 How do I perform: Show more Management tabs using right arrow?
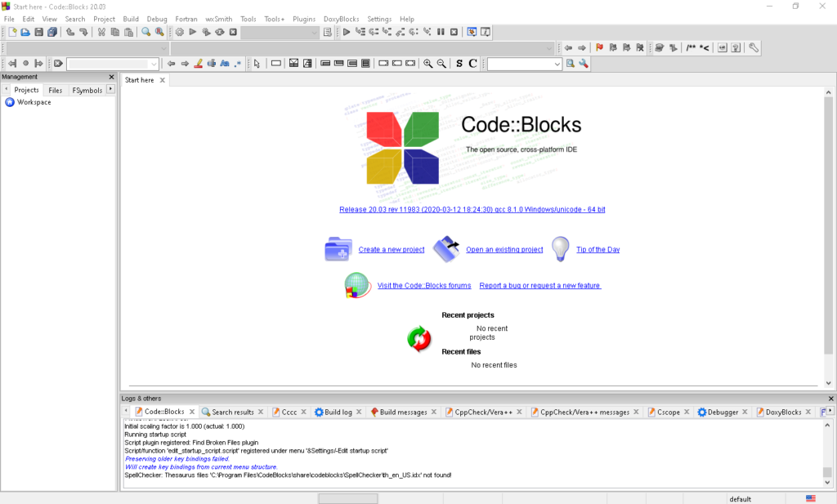click(x=110, y=89)
